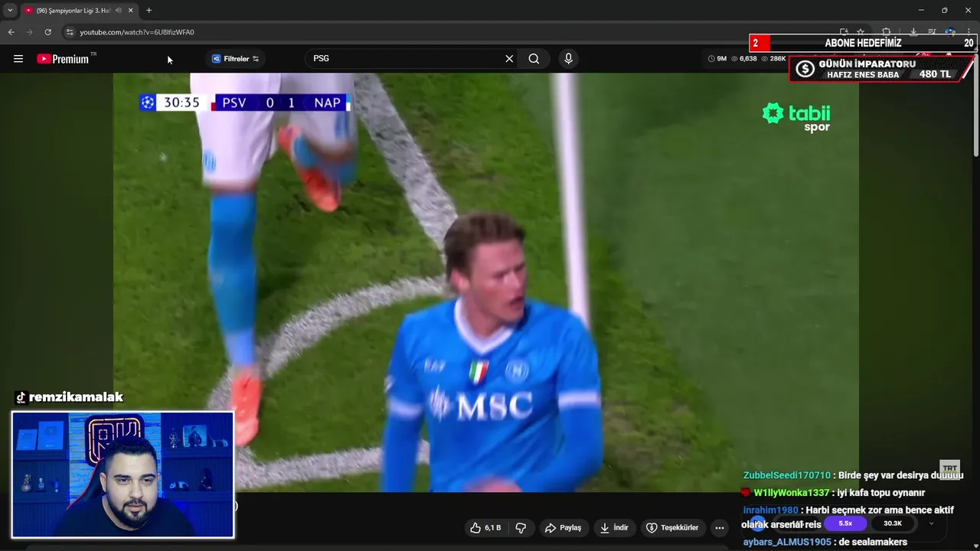Click the 30.3K stat pill

point(893,523)
